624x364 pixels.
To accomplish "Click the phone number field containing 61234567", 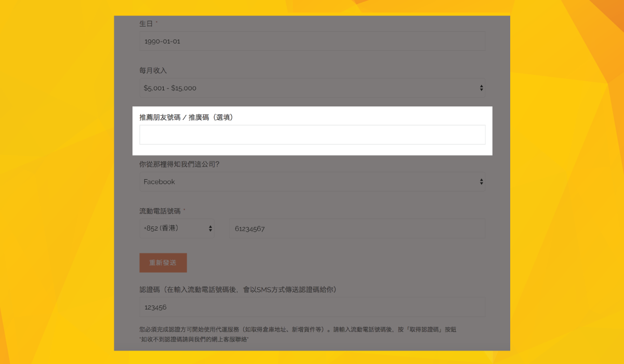I will coord(357,228).
